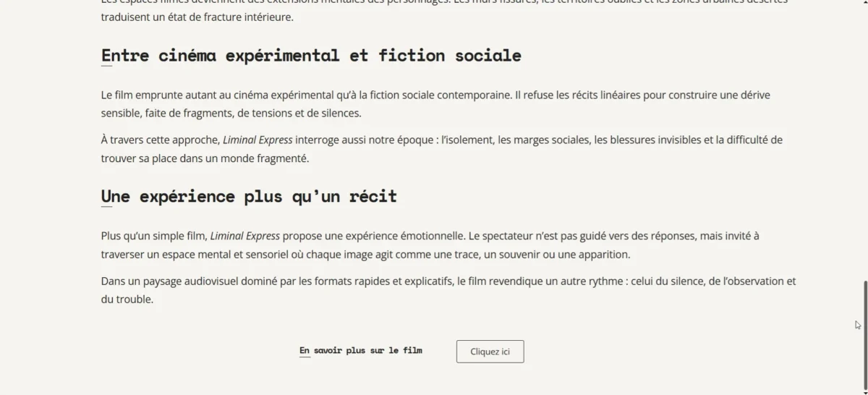Click italic "Liminal Express" after "Plus qu'un simple film"
Screen dimensions: 868x395
click(x=245, y=236)
